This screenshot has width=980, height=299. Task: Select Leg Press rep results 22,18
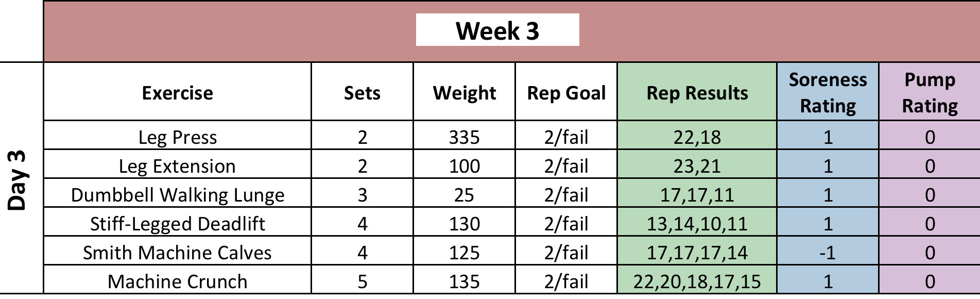click(x=697, y=137)
